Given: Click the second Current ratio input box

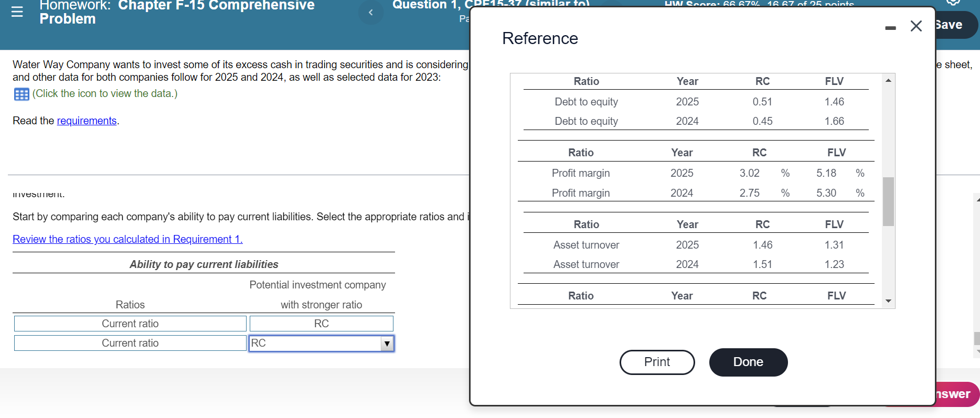Looking at the screenshot, I should (130, 343).
